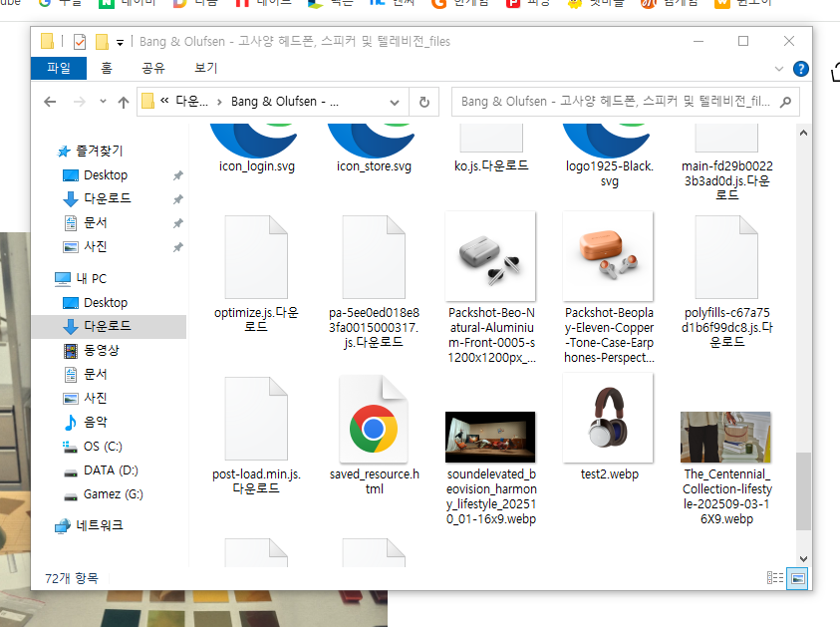Switch to details view layout icon
This screenshot has width=840, height=627.
pos(774,578)
